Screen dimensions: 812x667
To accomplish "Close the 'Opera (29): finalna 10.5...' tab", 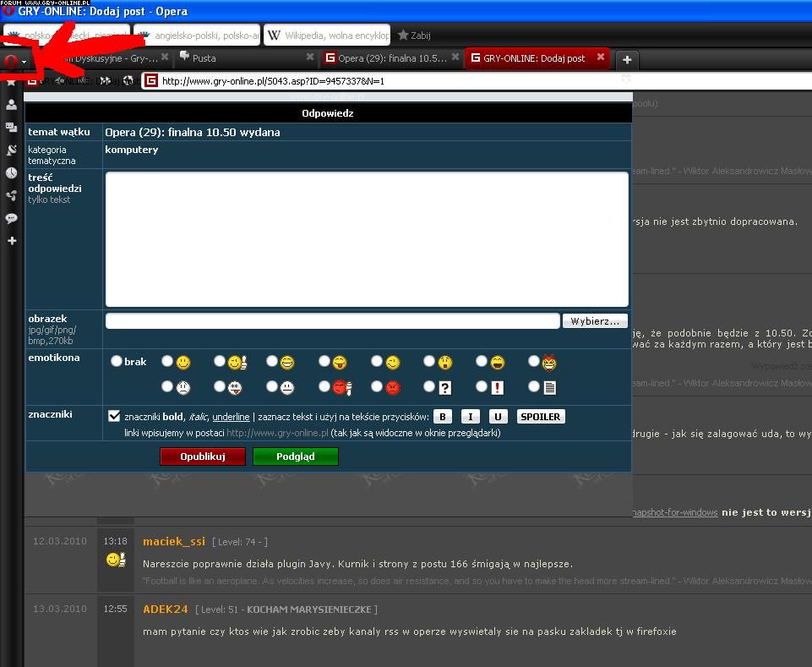I will (455, 57).
